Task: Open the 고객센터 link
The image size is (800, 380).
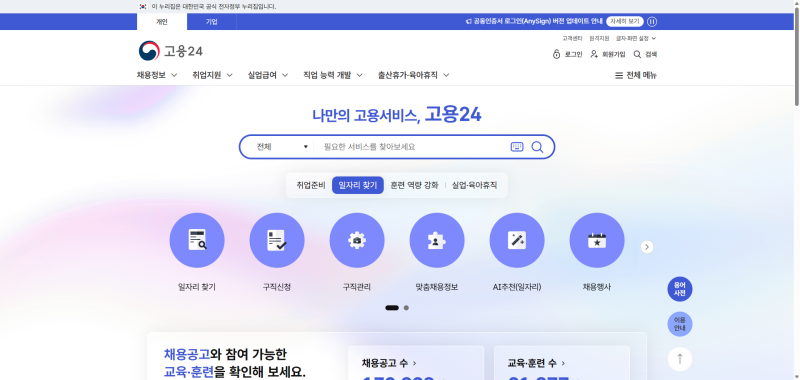Action: point(572,38)
